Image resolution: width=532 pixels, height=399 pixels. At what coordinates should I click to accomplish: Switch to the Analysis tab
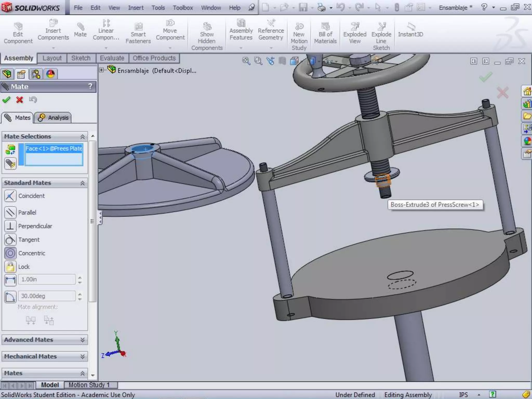click(53, 118)
